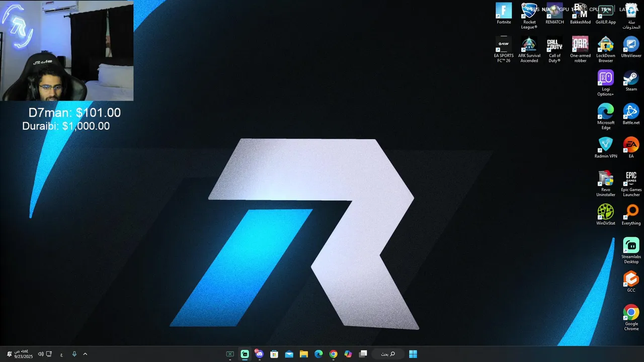Select the WinDirStat desktop icon
644x362 pixels.
606,215
